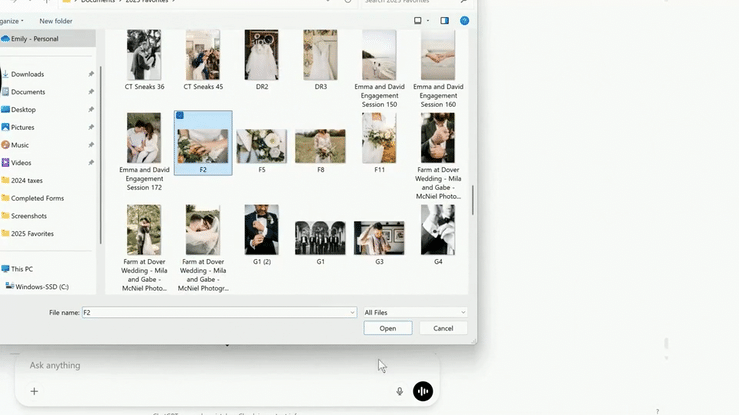Select the G1 (2) groom photo
This screenshot has height=415, width=739.
click(x=262, y=230)
